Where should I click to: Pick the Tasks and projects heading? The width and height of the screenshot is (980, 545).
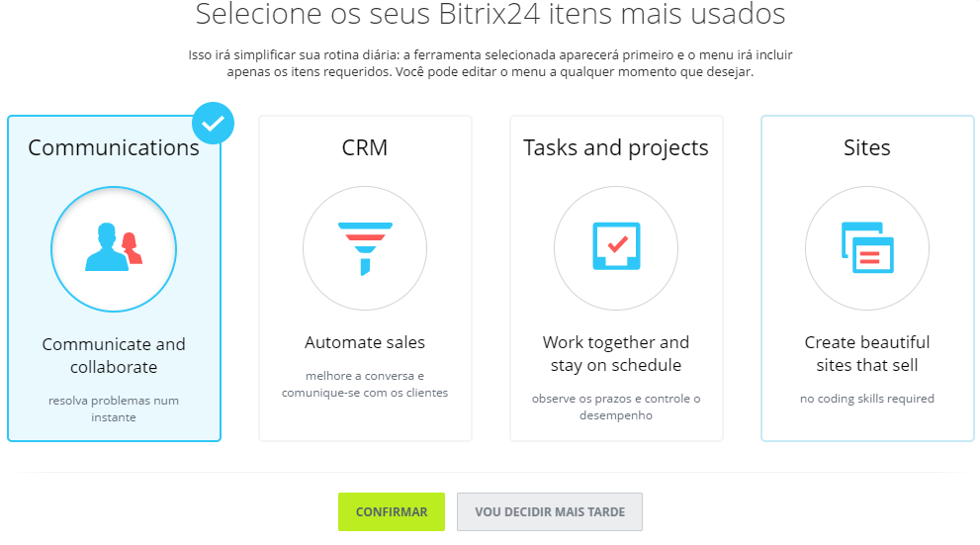[x=616, y=148]
